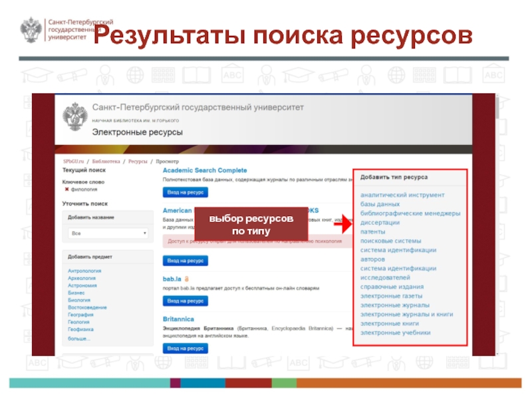Open the Britannica resource title
The width and height of the screenshot is (532, 399).
coord(178,319)
